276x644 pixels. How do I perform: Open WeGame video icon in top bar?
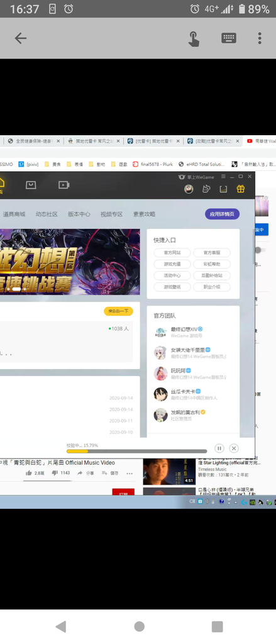63,185
